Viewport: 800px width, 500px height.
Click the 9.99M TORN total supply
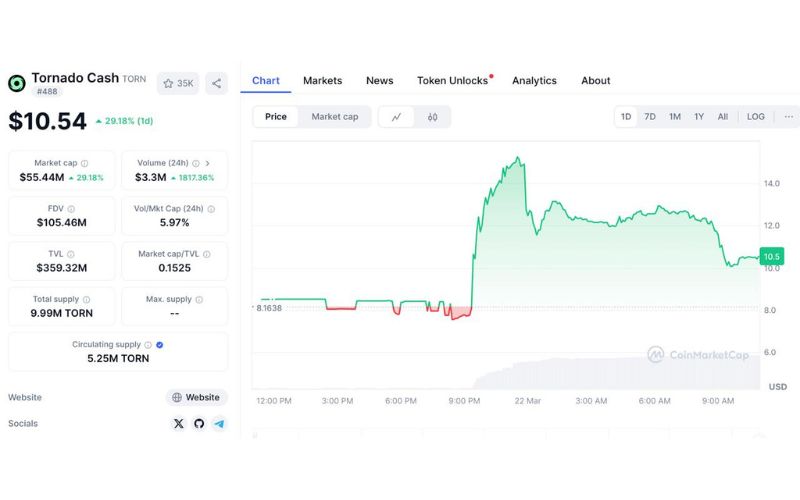pos(62,313)
